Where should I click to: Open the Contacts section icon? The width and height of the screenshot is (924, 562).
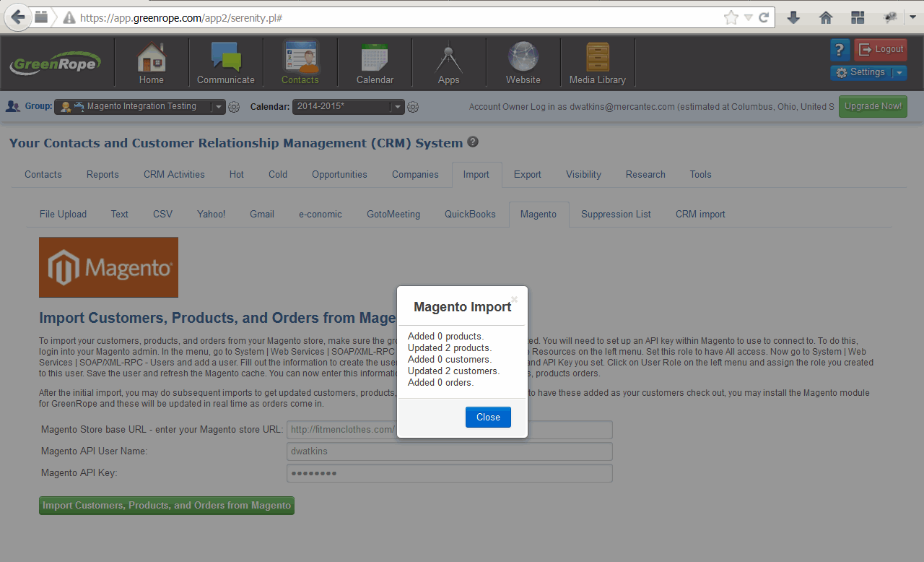coord(300,63)
